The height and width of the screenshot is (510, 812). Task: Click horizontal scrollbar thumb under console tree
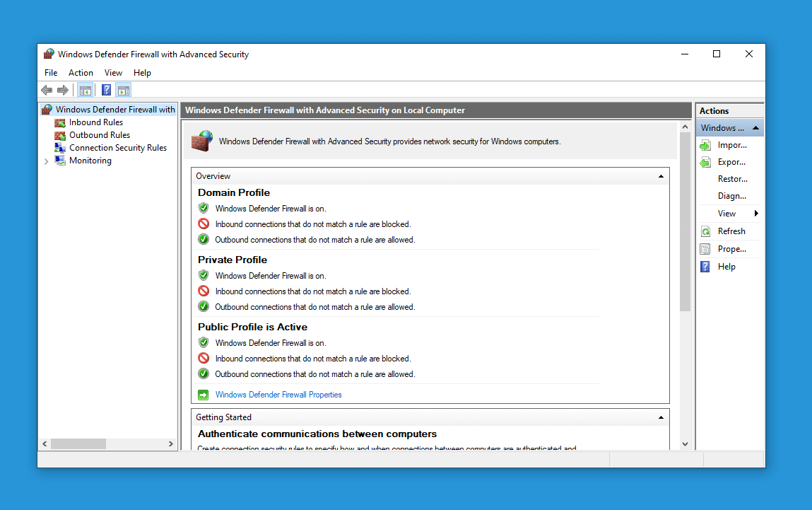pyautogui.click(x=78, y=444)
